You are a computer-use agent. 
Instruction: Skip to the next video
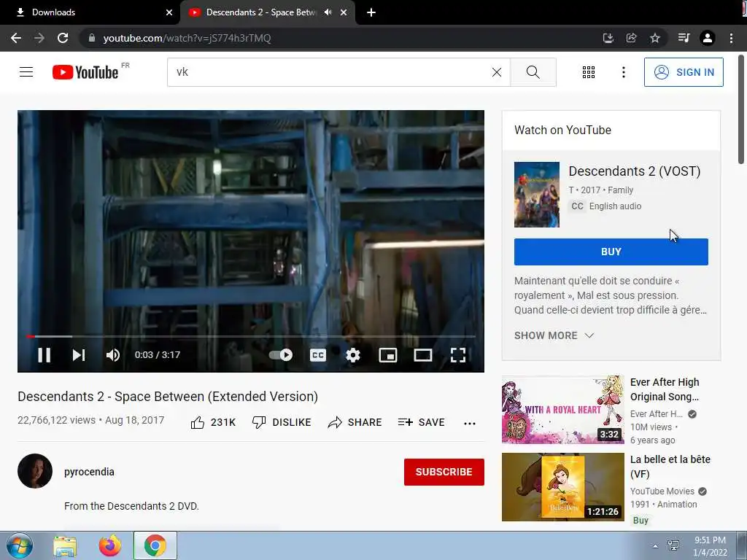pos(79,355)
